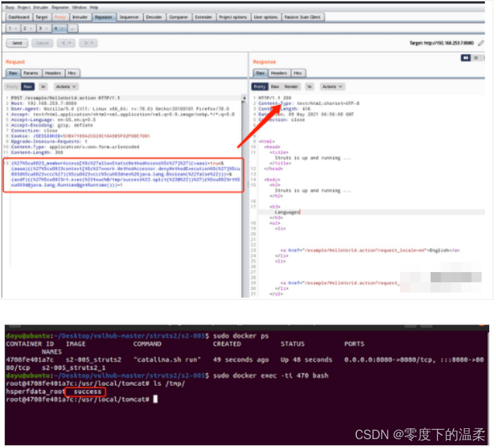The image size is (496, 448).
Task: Open the request Headers tab
Action: pos(53,73)
